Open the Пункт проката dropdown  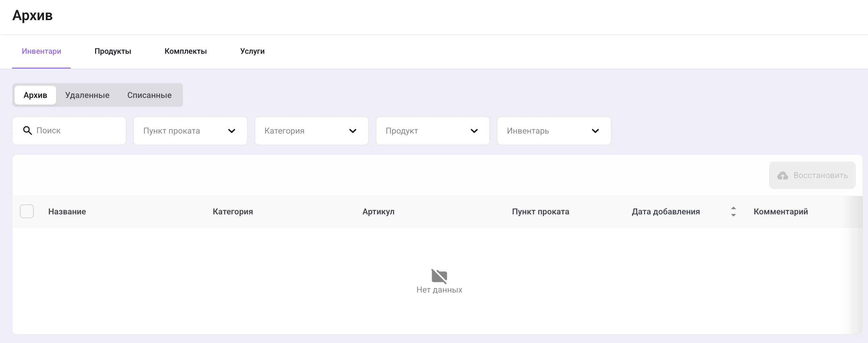coord(190,131)
